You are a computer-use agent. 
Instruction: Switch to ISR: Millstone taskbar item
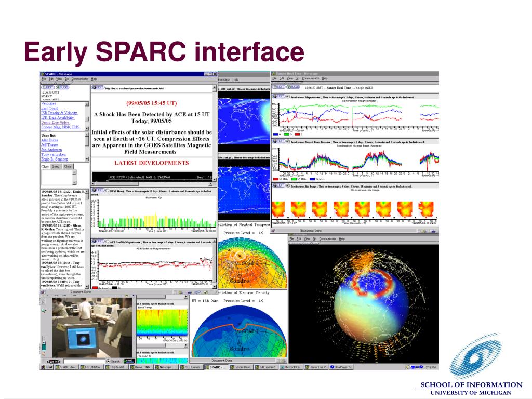tap(91, 367)
